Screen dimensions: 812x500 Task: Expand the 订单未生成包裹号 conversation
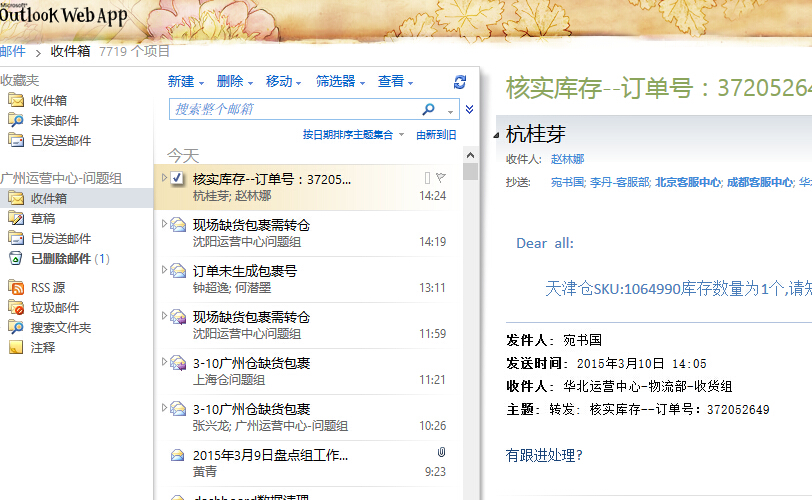[164, 270]
